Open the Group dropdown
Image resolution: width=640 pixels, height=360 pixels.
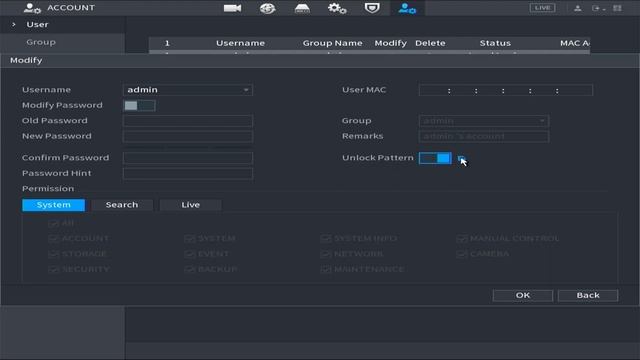pos(484,121)
